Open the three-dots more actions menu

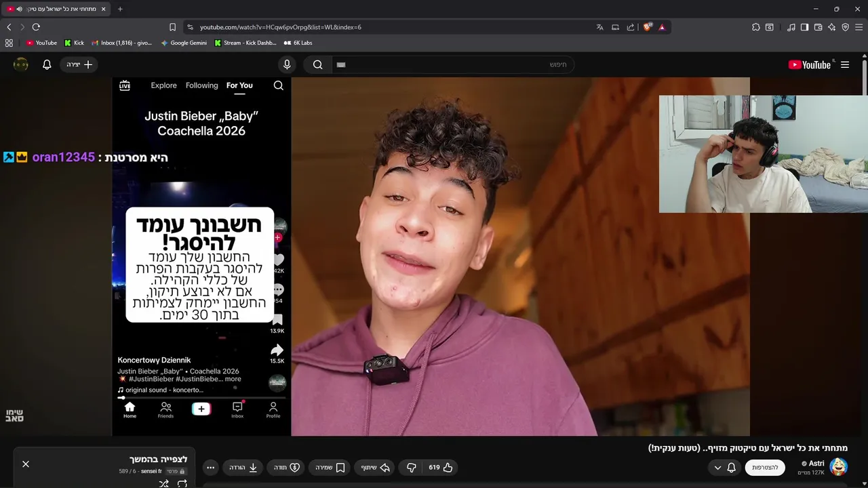(210, 468)
